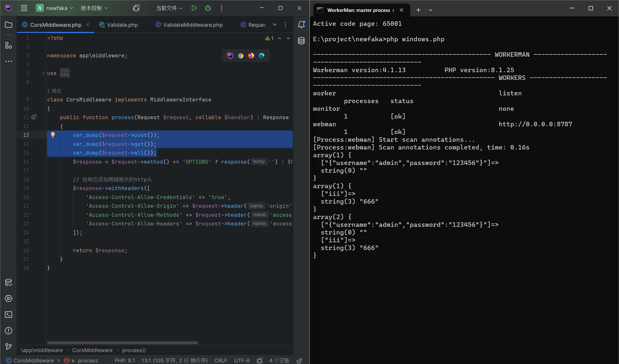Expand the folded use statements on line 5

64,73
